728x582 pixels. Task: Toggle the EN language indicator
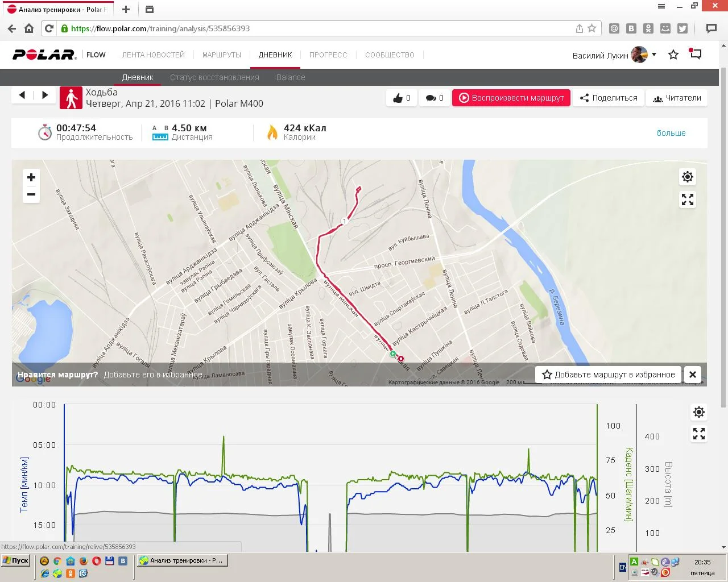point(623,567)
